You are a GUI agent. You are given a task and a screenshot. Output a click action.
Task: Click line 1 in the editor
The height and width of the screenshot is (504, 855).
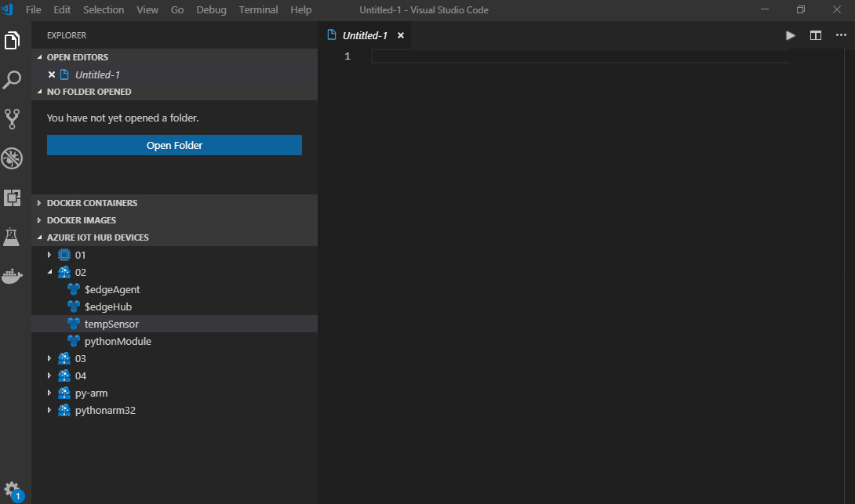[580, 56]
